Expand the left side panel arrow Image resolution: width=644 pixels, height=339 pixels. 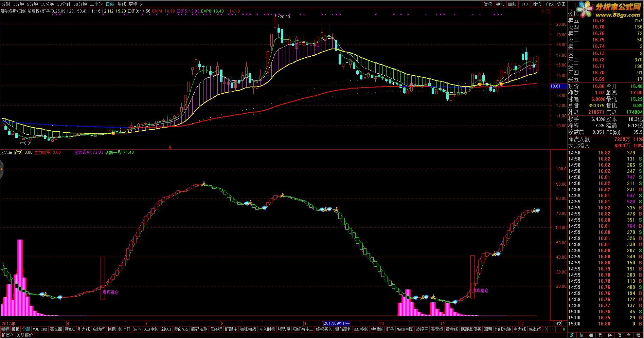pyautogui.click(x=1, y=169)
